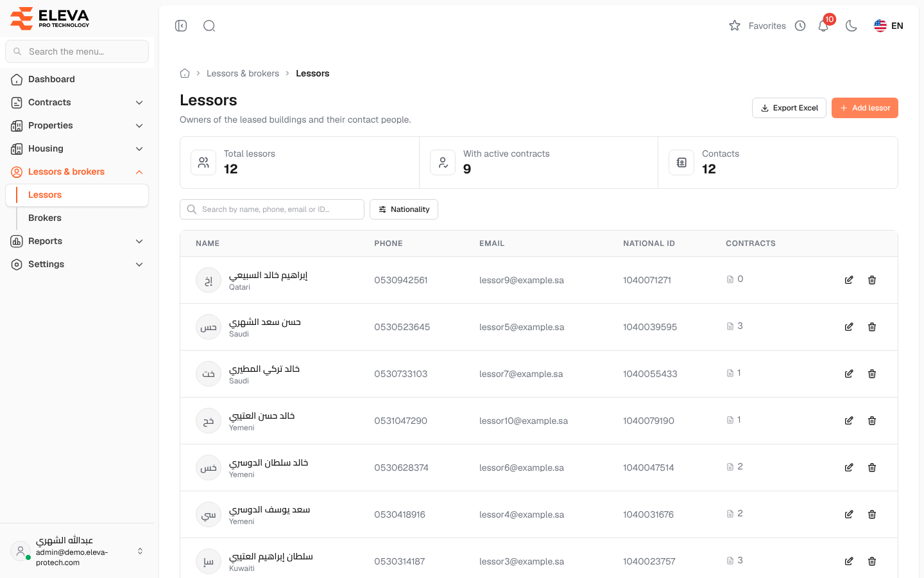
Task: Focus search by name, phone, email field
Action: click(272, 209)
